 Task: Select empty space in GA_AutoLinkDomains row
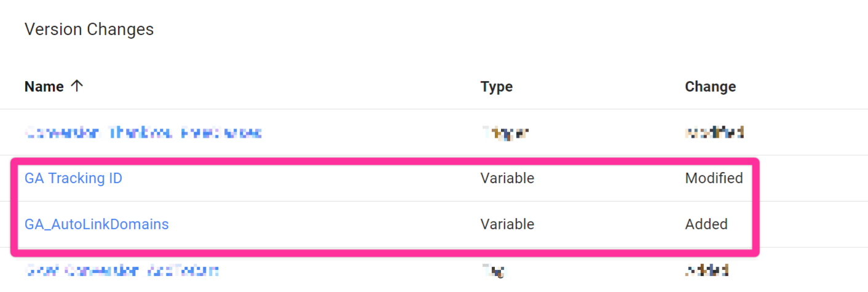[x=320, y=224]
